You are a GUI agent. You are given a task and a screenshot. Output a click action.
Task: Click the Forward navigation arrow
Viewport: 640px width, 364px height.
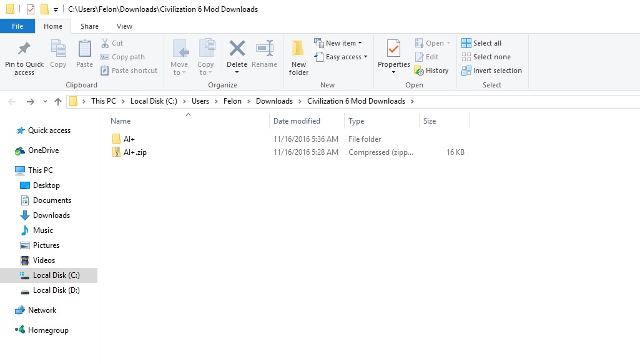click(30, 102)
